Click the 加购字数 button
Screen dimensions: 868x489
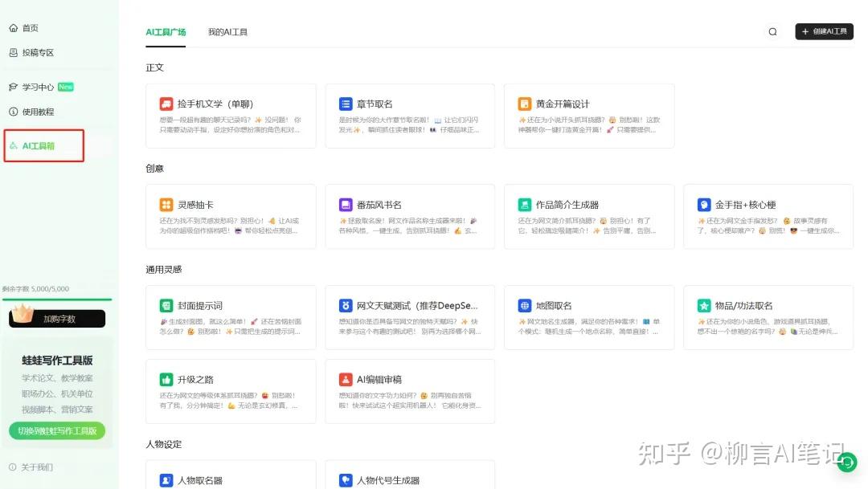[57, 319]
